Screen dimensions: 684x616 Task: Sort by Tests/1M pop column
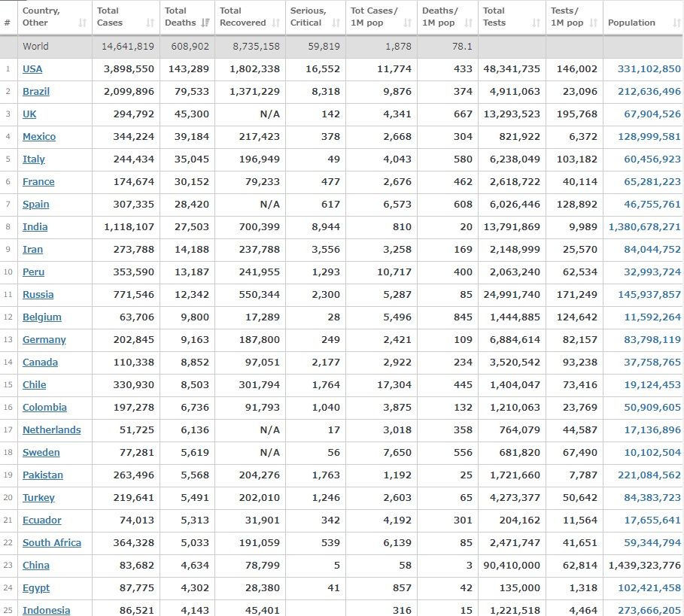click(x=573, y=17)
